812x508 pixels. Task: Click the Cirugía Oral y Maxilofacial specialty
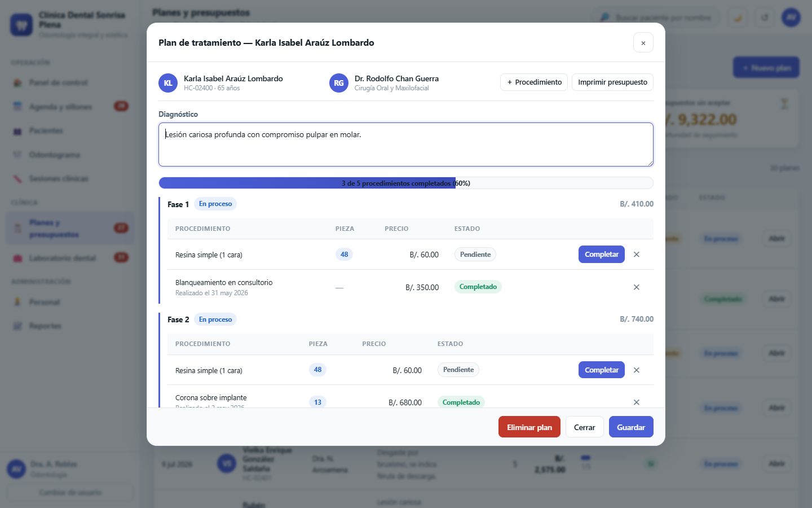click(x=392, y=88)
